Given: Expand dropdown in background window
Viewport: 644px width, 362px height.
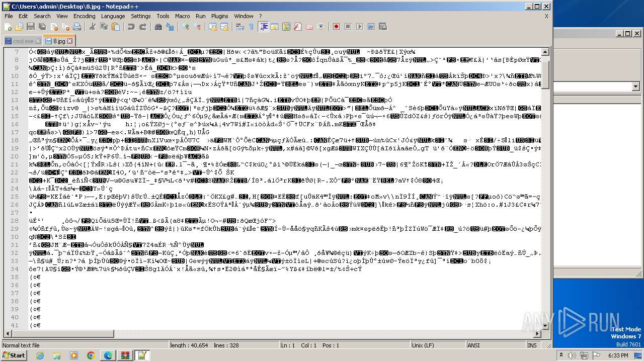Looking at the screenshot, I should click(635, 87).
